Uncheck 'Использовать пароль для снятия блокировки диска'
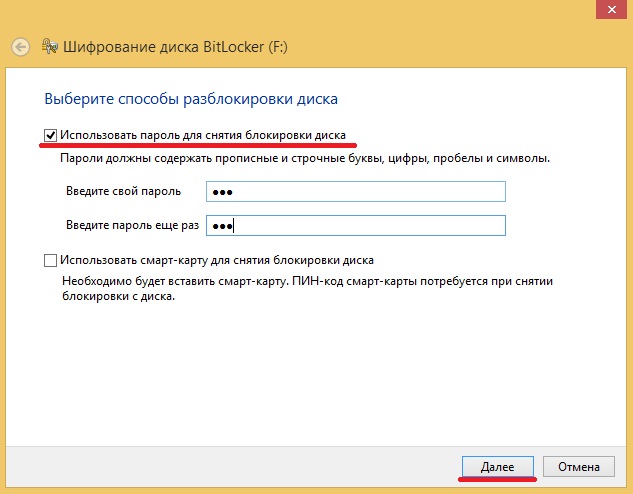Image resolution: width=633 pixels, height=494 pixels. point(50,136)
